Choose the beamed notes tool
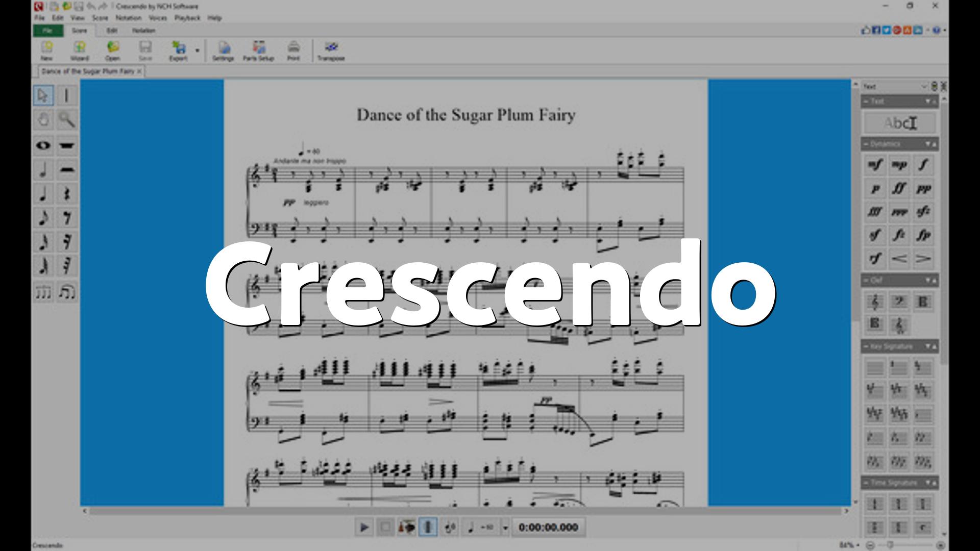Viewport: 980px width, 551px height. coord(67,292)
